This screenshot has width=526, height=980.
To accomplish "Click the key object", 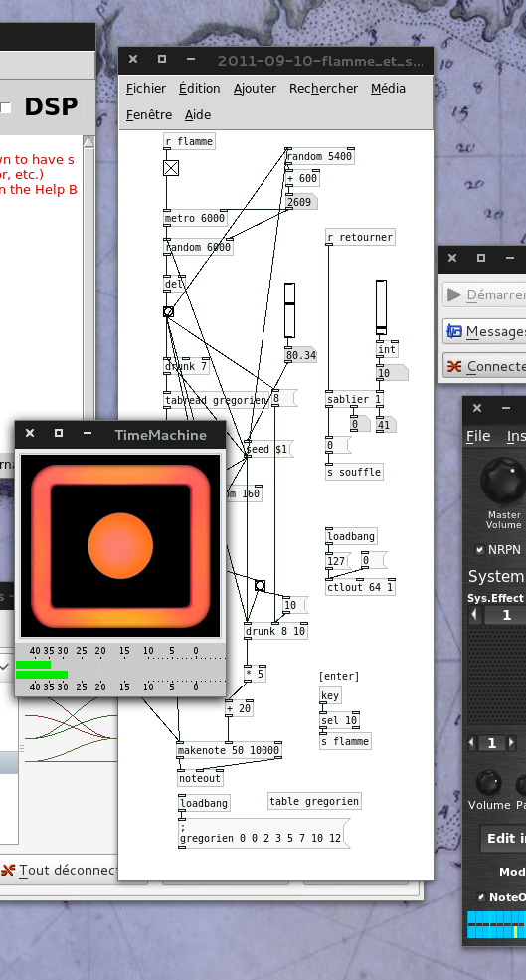I will point(330,695).
